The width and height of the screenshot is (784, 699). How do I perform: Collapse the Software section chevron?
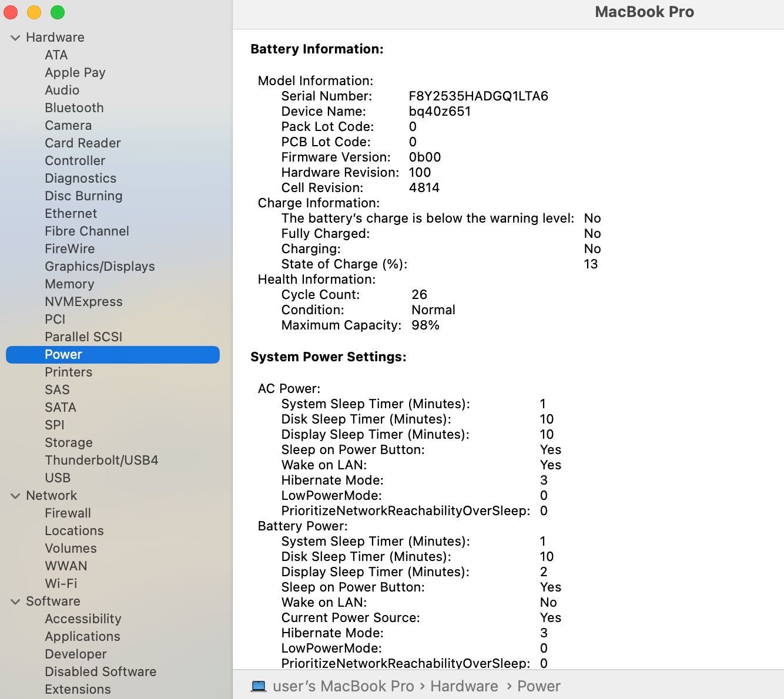(x=15, y=601)
